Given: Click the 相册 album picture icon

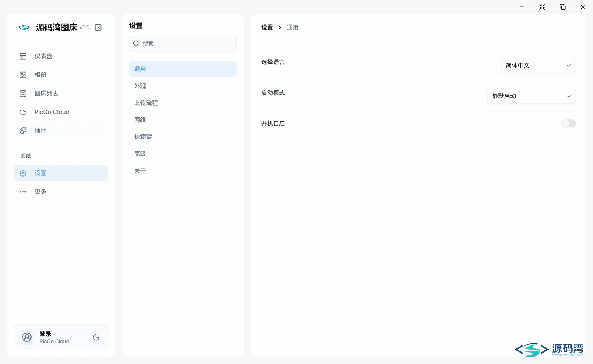Looking at the screenshot, I should [x=23, y=75].
